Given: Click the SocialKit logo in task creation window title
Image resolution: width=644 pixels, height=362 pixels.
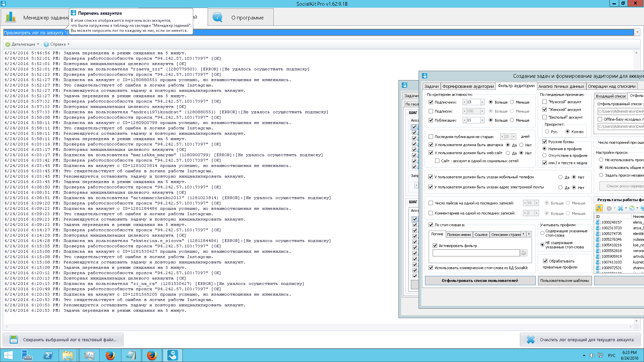Looking at the screenshot, I should 425,76.
